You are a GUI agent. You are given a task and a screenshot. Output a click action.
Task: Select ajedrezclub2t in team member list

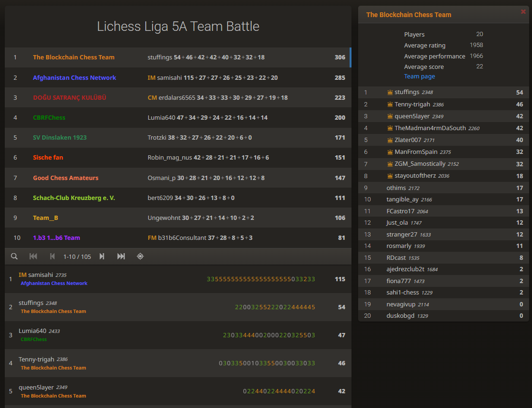click(x=443, y=269)
